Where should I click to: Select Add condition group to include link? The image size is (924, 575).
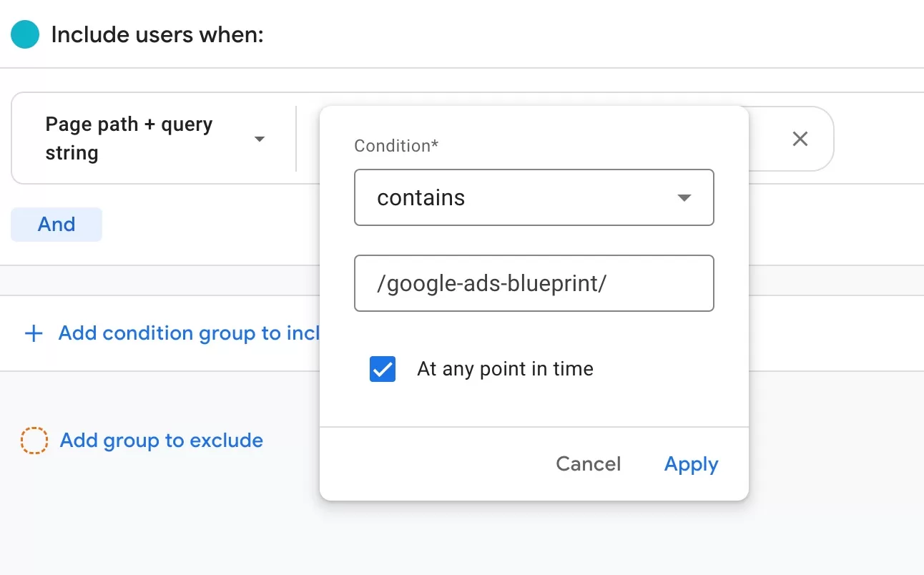[x=189, y=333]
